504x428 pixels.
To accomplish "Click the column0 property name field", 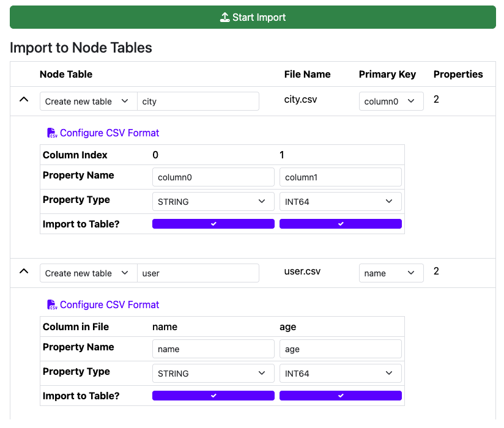I will 213,177.
